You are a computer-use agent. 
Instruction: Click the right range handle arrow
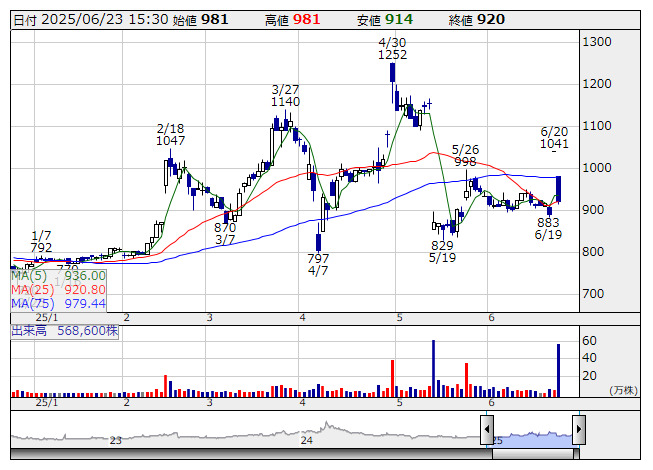pos(579,429)
